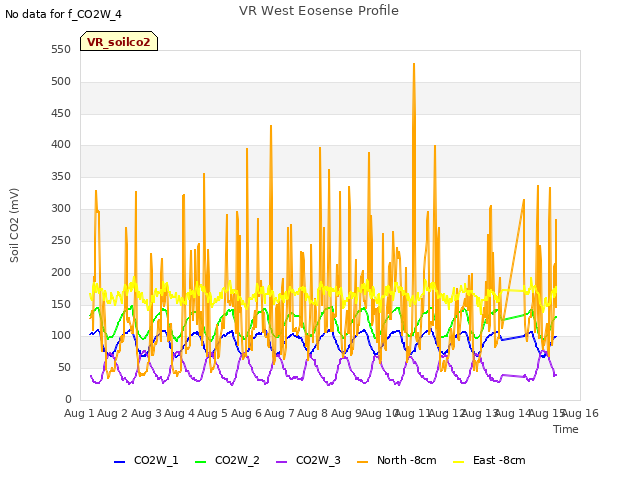Toggle the CO2W_1 legend entry
640x480 pixels.
pos(146,460)
